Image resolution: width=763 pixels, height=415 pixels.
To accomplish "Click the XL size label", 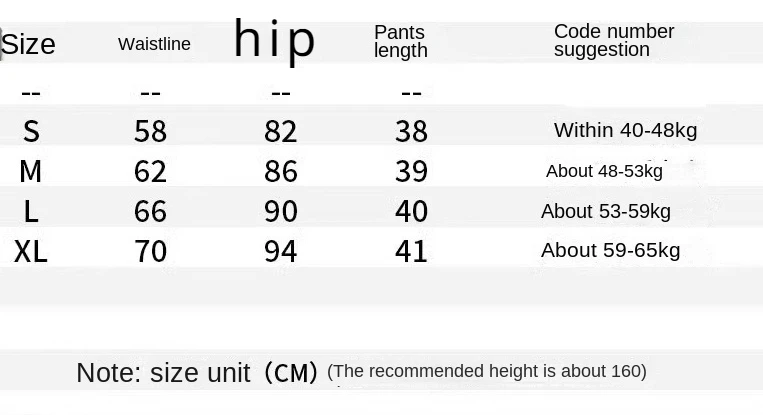I will [31, 251].
